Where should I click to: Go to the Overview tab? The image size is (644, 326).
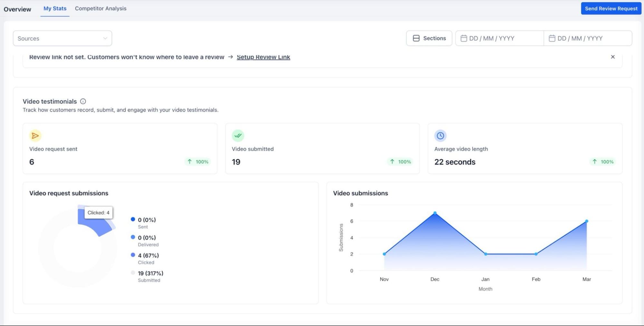[x=17, y=9]
